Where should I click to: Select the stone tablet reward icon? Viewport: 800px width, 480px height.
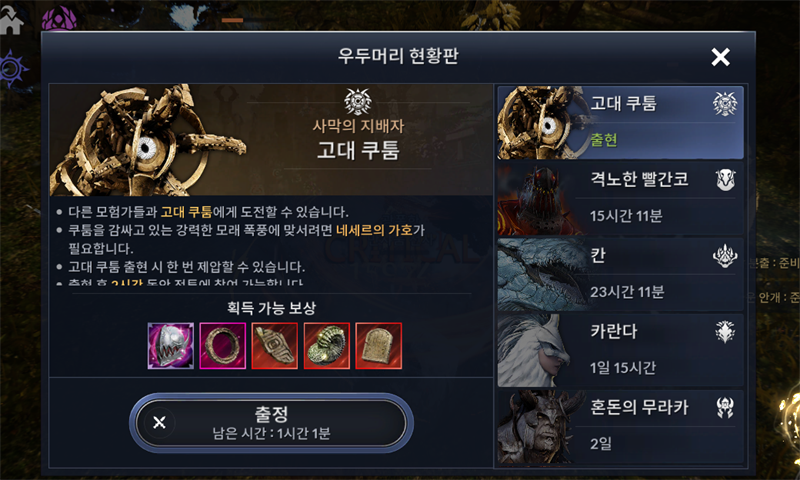coord(379,345)
